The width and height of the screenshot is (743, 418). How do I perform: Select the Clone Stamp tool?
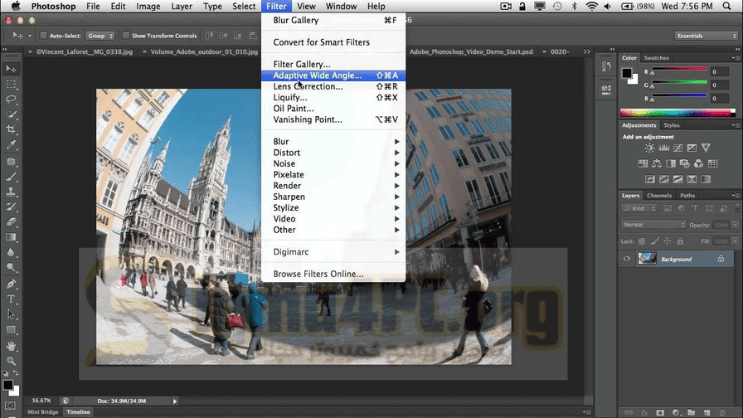[x=11, y=191]
